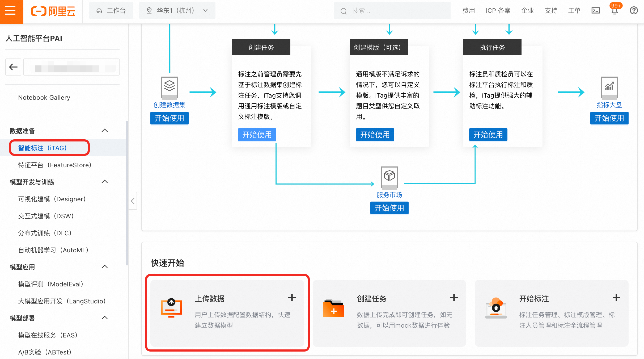Open the Cloud Shell terminal icon
The height and width of the screenshot is (359, 644).
596,11
